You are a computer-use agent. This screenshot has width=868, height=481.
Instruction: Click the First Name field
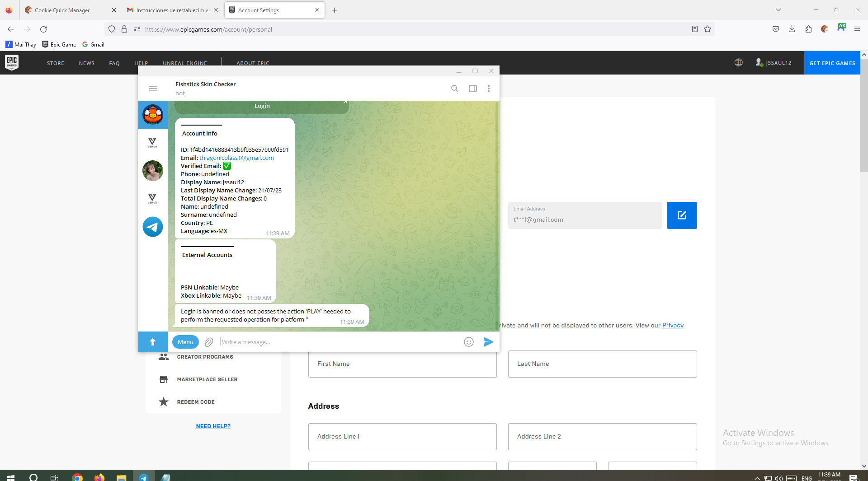point(402,364)
